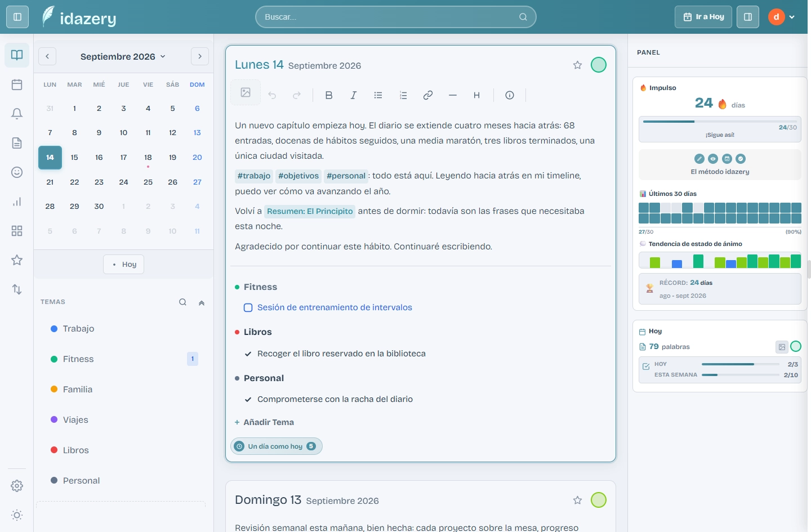The width and height of the screenshot is (811, 532).
Task: Focus the Buscar search field
Action: (396, 17)
